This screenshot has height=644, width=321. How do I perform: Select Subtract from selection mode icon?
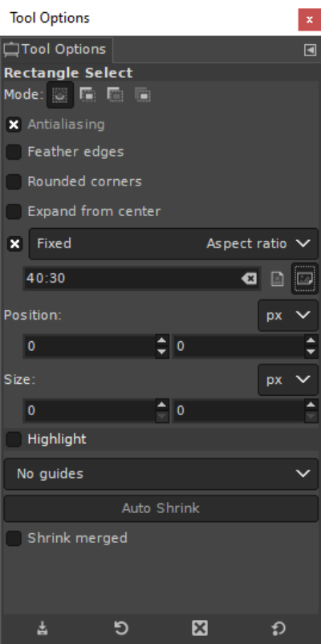tap(116, 95)
